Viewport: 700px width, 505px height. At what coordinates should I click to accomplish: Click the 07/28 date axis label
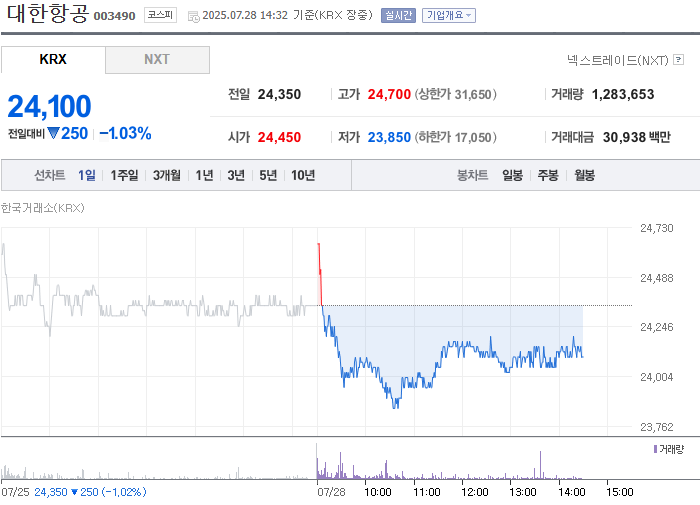coord(331,492)
